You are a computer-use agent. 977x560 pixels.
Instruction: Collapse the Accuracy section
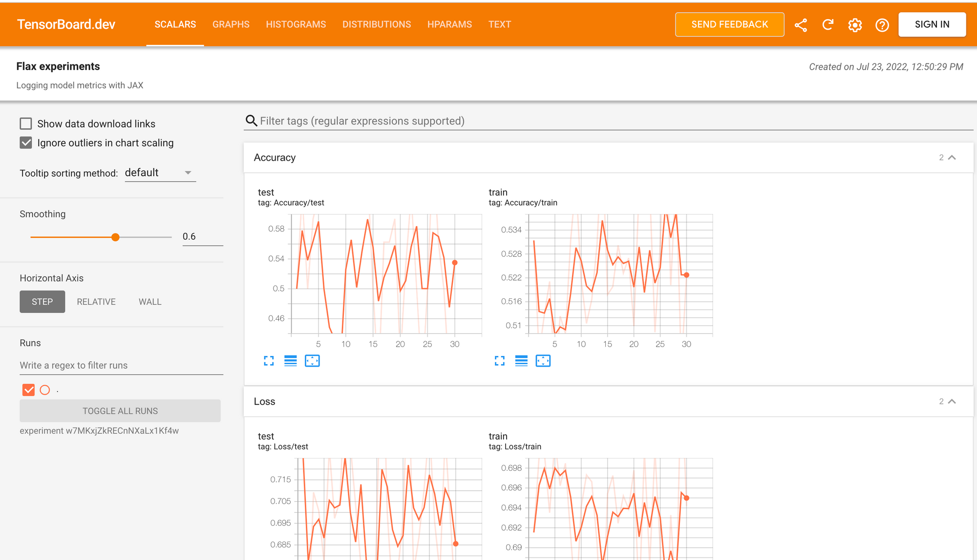pos(952,158)
